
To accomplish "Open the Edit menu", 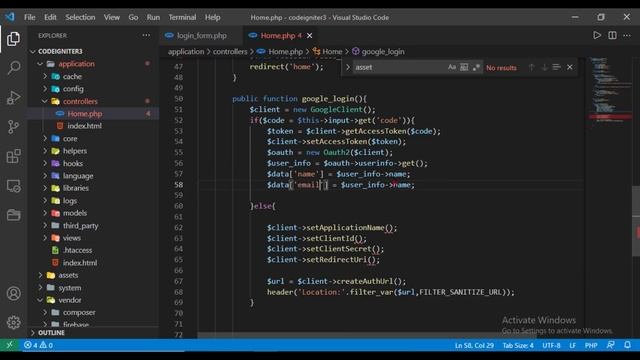I will 50,17.
